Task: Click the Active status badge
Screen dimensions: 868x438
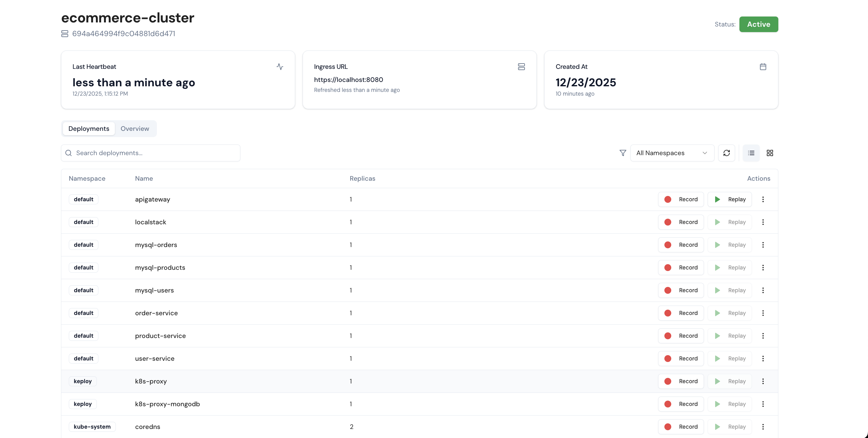Action: click(x=758, y=24)
